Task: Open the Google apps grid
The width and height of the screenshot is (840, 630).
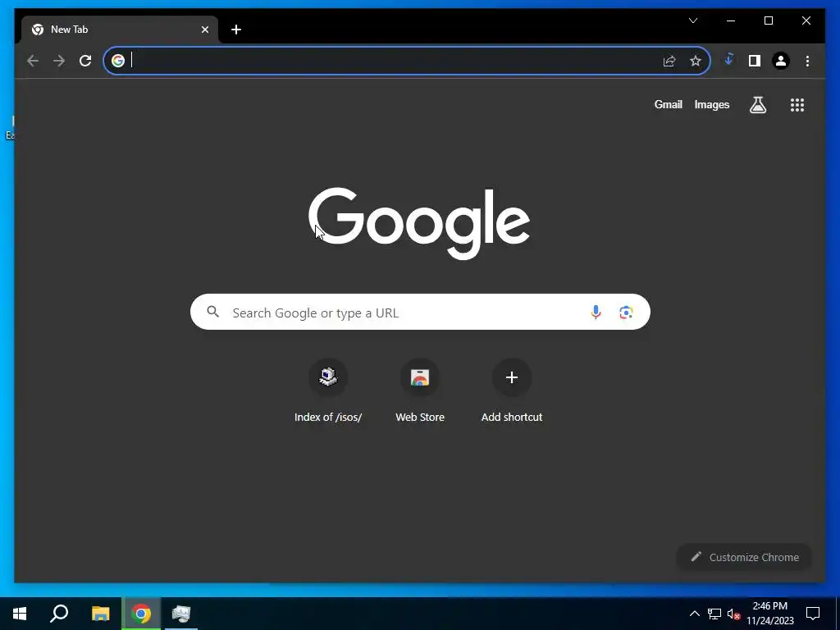Action: pyautogui.click(x=797, y=105)
